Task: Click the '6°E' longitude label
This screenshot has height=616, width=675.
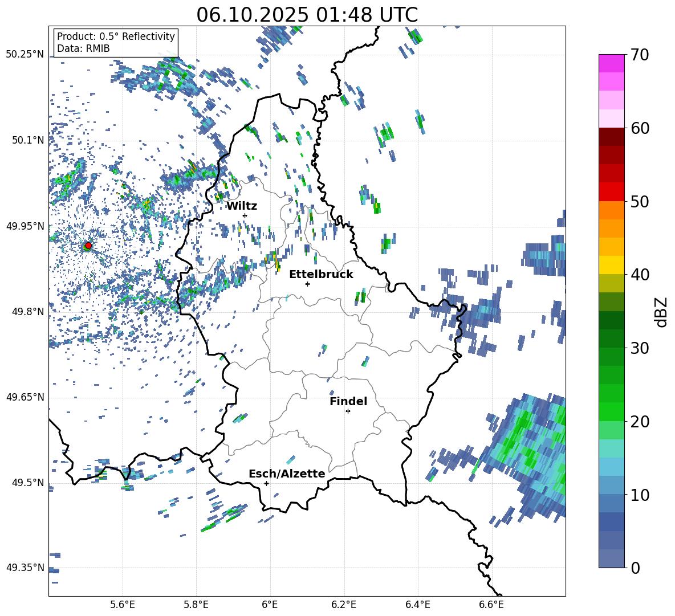Action: tap(270, 605)
